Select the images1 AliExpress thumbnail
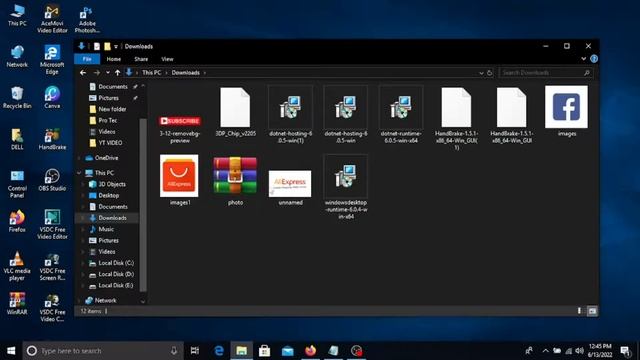Viewport: 640px width, 360px height. (x=180, y=180)
